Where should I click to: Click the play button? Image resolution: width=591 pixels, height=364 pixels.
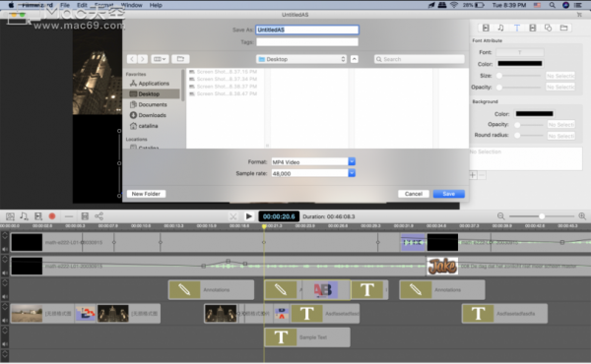click(x=249, y=216)
